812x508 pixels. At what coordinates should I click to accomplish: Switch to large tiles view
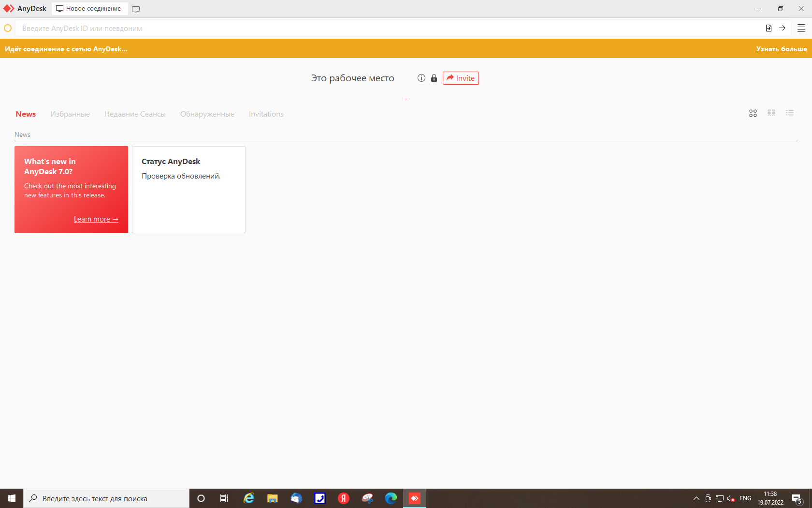753,113
